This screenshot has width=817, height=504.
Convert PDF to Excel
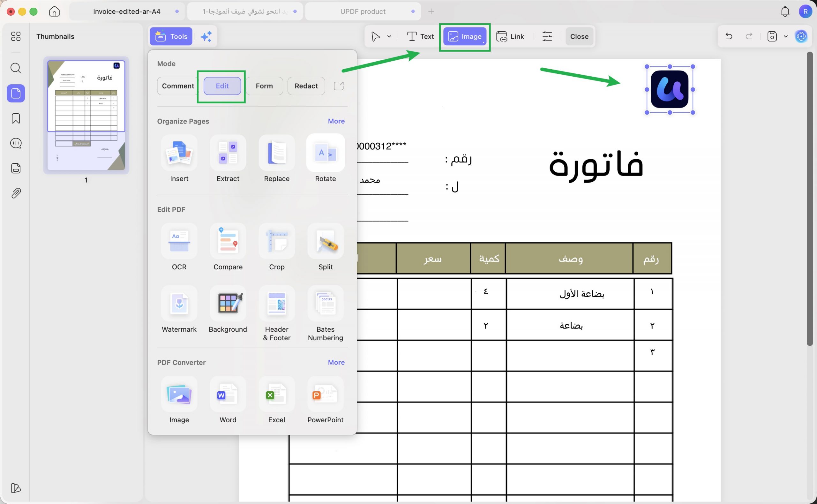[277, 400]
